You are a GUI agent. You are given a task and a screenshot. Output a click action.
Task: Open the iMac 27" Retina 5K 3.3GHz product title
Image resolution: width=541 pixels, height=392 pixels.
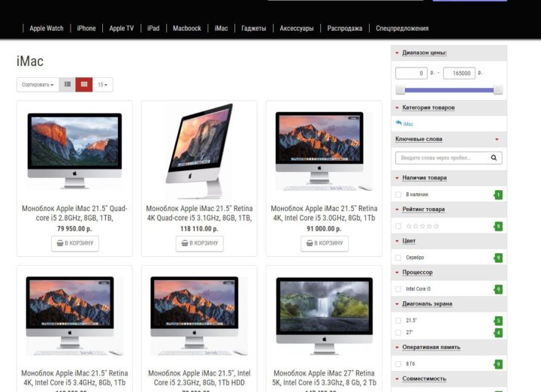[324, 378]
